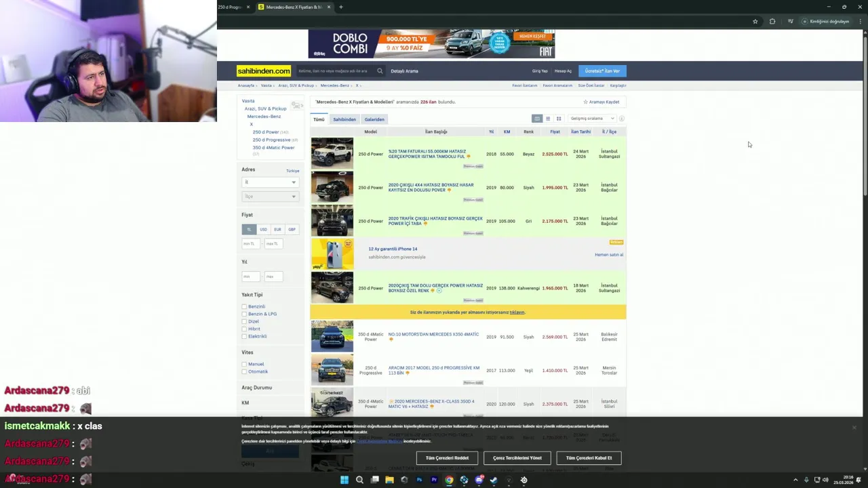Screen dimensions: 868x488
Task: Open media control icon in Chrome toolbar
Action: pos(790,21)
